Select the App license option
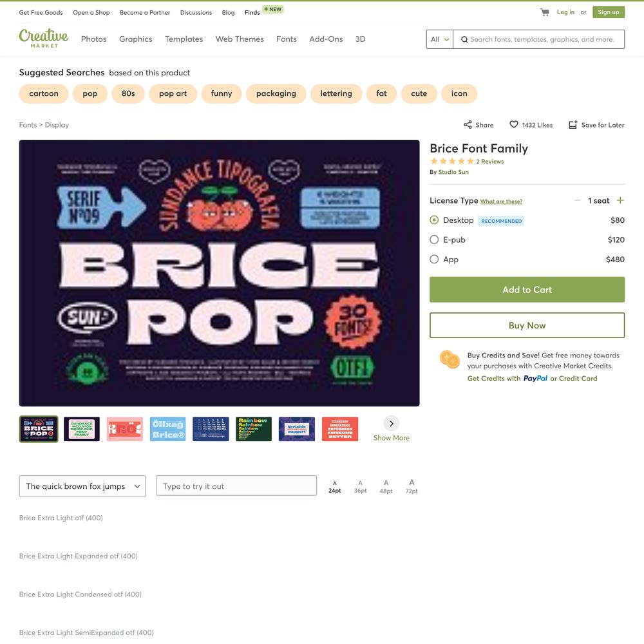The image size is (644, 644). coord(434,260)
